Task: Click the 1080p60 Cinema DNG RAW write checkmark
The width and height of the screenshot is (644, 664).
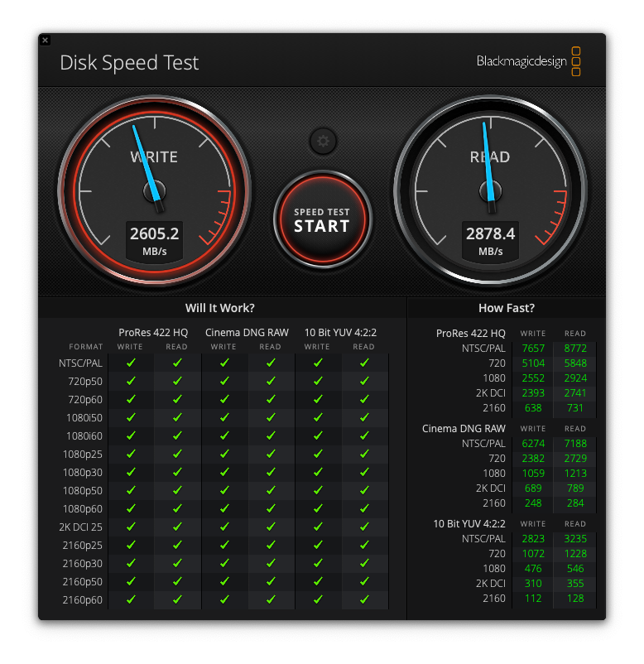Action: (x=224, y=508)
